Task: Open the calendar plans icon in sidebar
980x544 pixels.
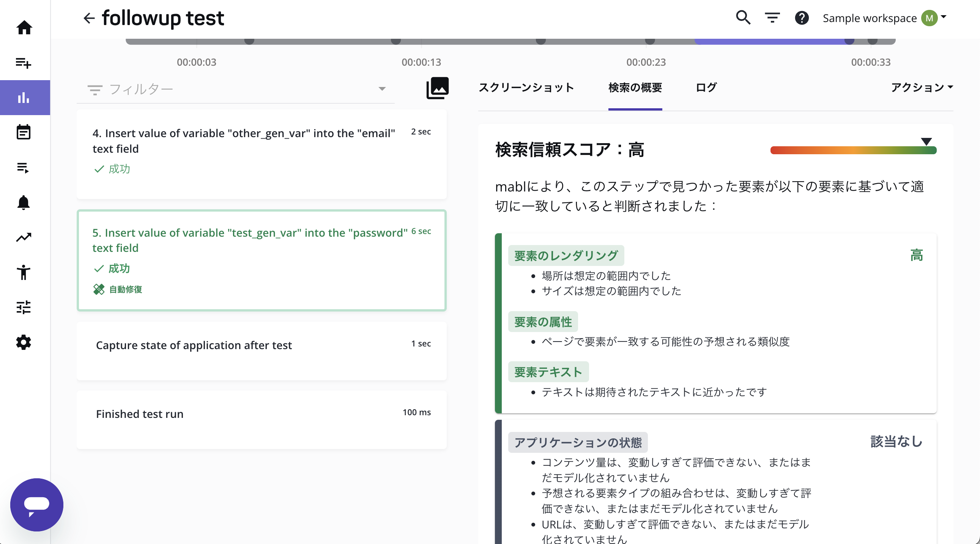Action: click(x=24, y=133)
